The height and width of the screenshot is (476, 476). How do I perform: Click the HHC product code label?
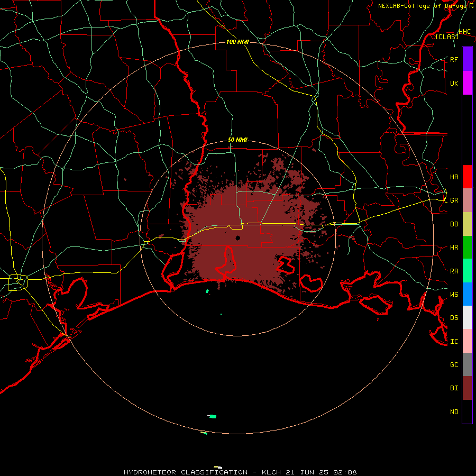pos(464,32)
